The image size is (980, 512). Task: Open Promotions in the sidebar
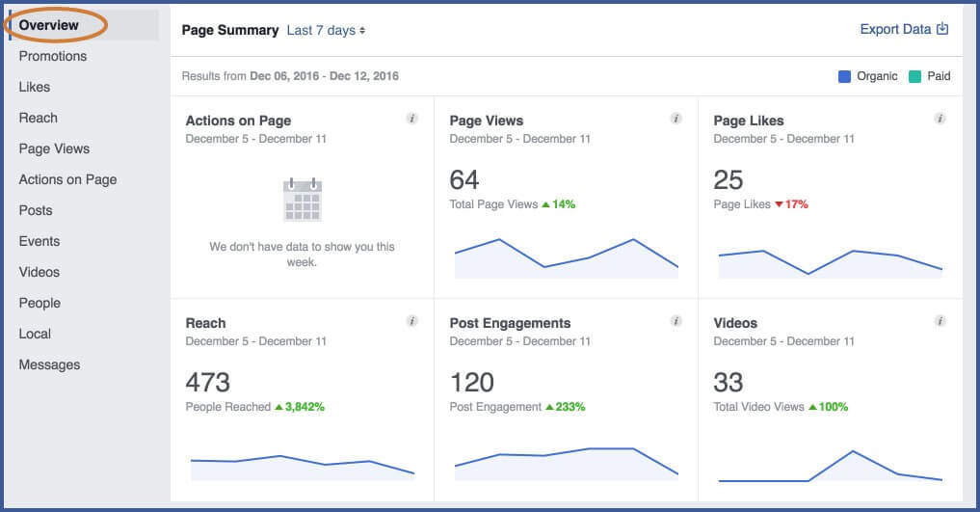tap(53, 56)
